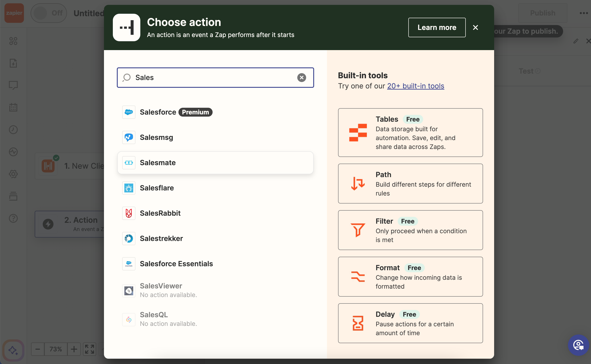Click the Salesflare app icon
591x364 pixels.
pyautogui.click(x=129, y=188)
